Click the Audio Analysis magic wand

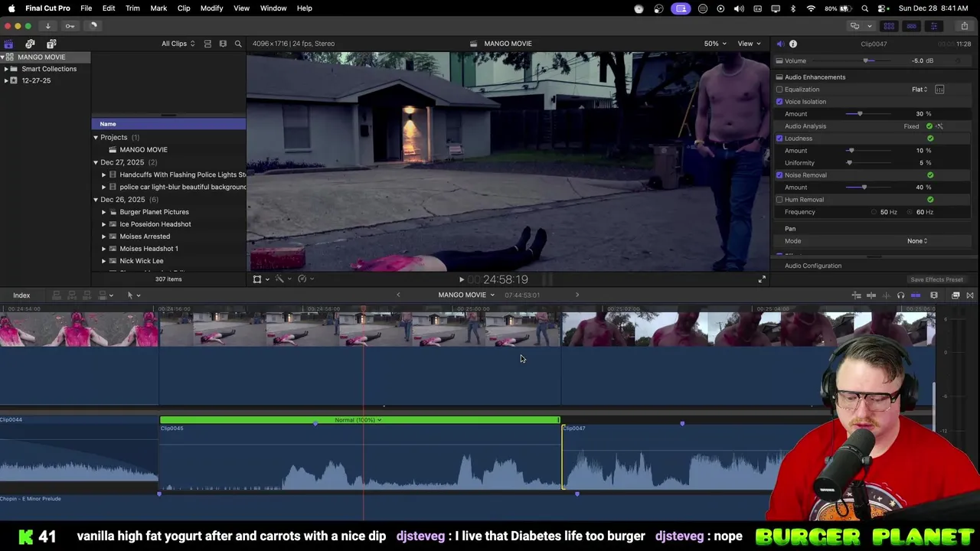[x=939, y=126]
